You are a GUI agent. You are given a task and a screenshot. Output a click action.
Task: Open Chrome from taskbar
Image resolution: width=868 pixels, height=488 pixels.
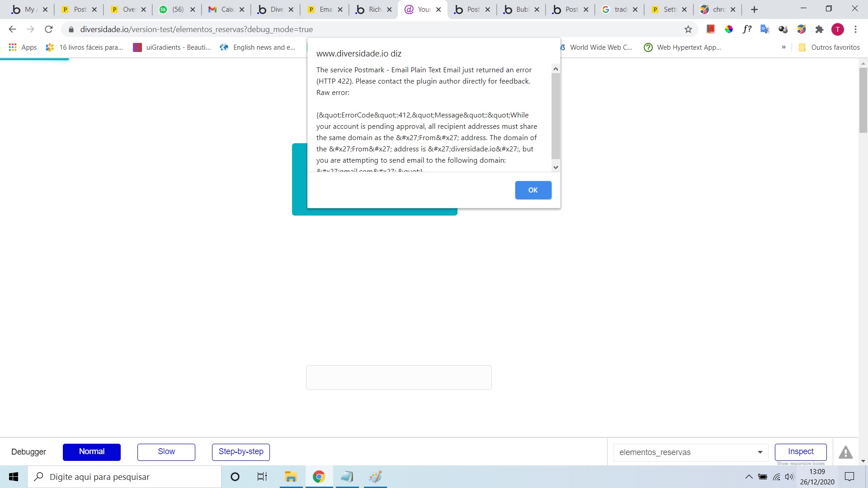(x=319, y=477)
